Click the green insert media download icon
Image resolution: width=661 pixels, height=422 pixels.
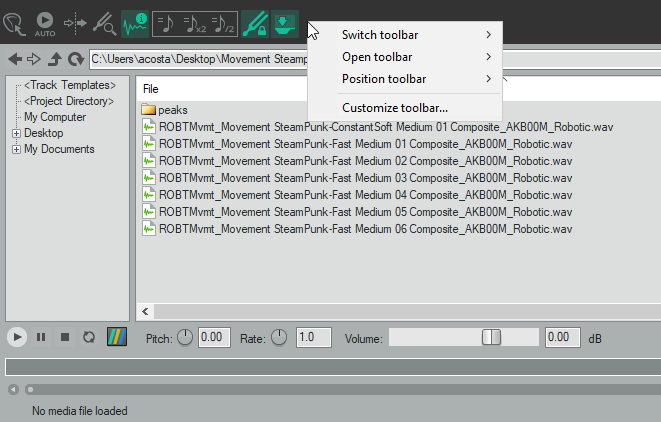click(285, 20)
